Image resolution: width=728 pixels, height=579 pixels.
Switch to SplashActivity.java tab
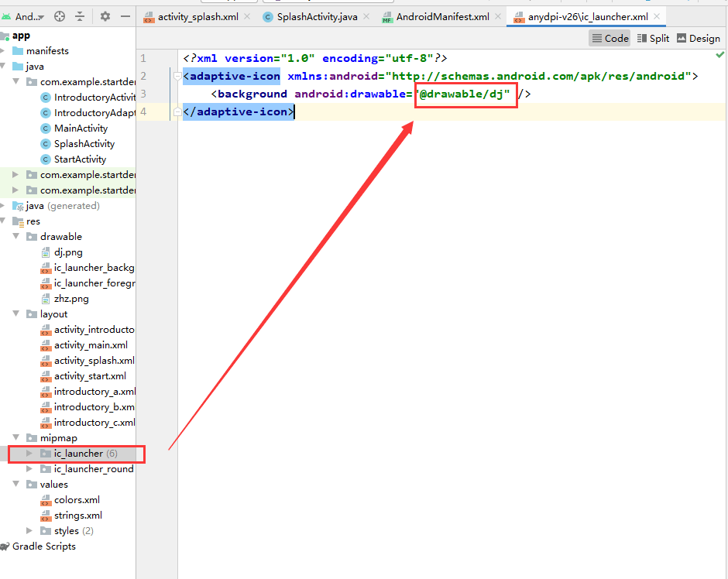pos(317,17)
